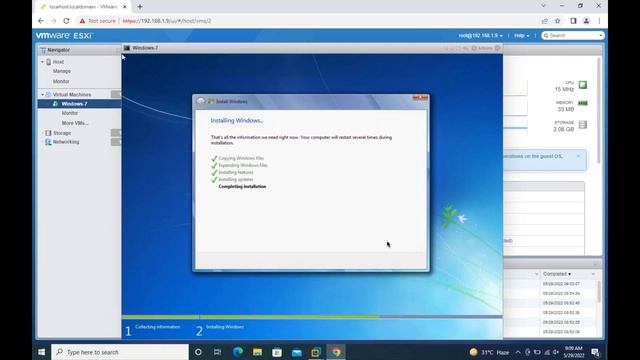The height and width of the screenshot is (360, 640).
Task: Open Microsoft Store from the taskbar
Action: pos(277,352)
